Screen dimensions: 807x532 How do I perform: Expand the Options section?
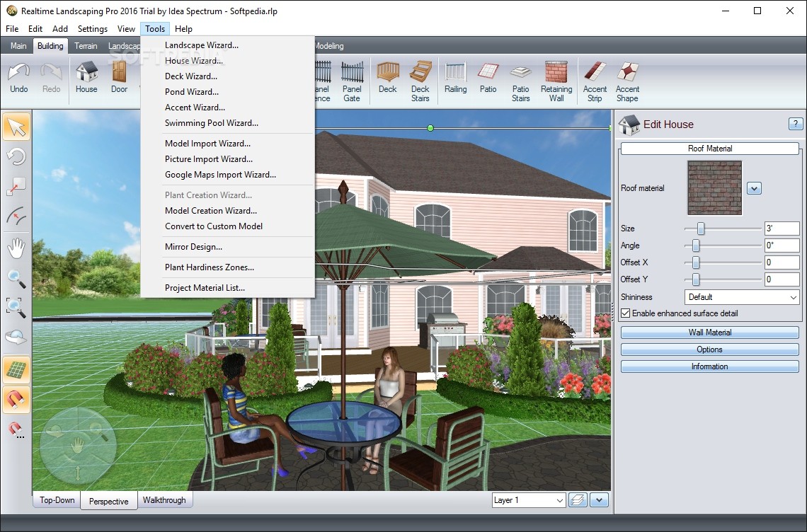(x=710, y=349)
